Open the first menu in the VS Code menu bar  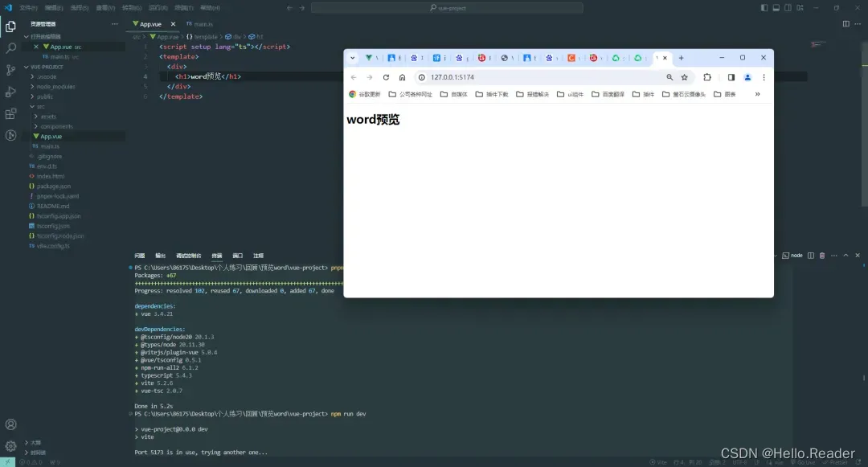point(28,8)
